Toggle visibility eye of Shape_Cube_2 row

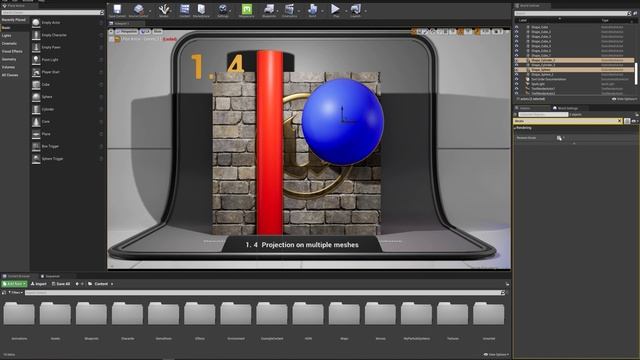517,32
